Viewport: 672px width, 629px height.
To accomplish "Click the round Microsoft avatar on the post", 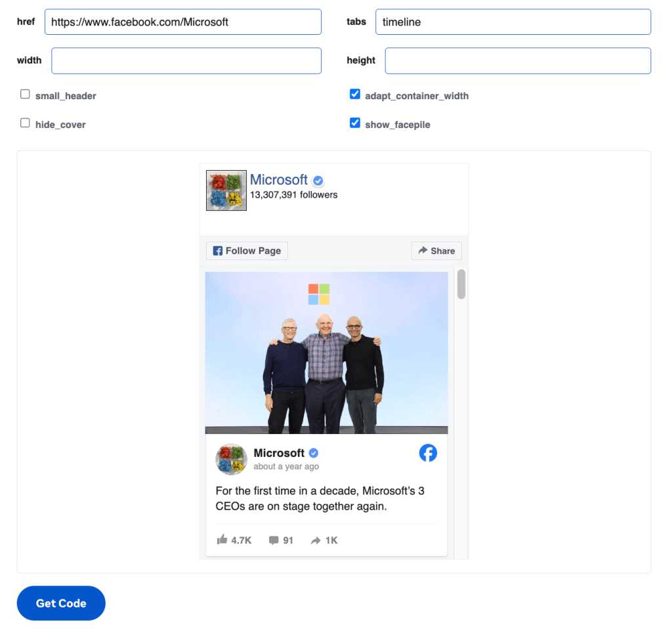I will click(232, 459).
